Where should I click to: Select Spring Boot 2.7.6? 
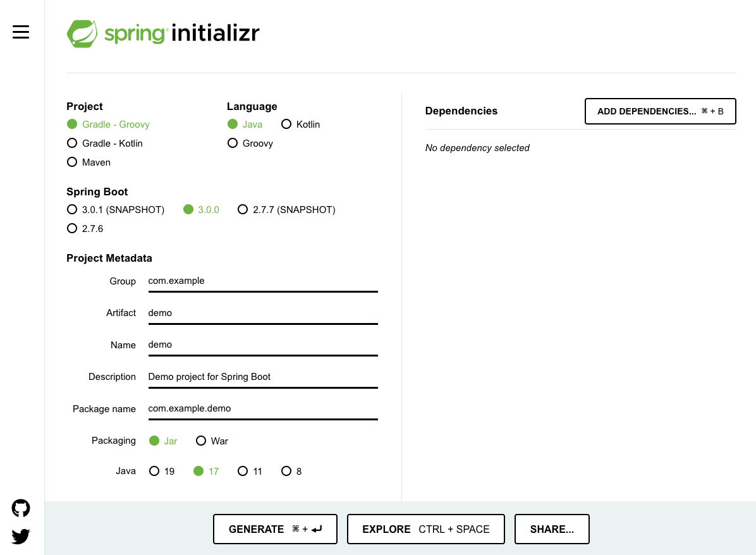[85, 228]
